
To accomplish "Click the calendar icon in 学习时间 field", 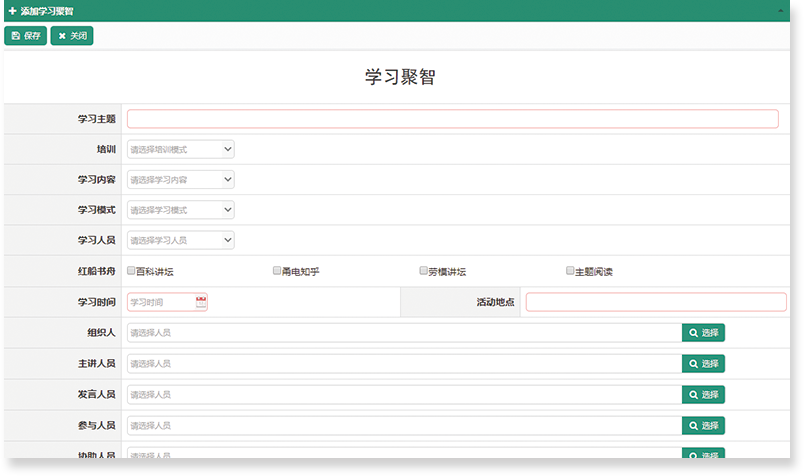I will (x=201, y=302).
